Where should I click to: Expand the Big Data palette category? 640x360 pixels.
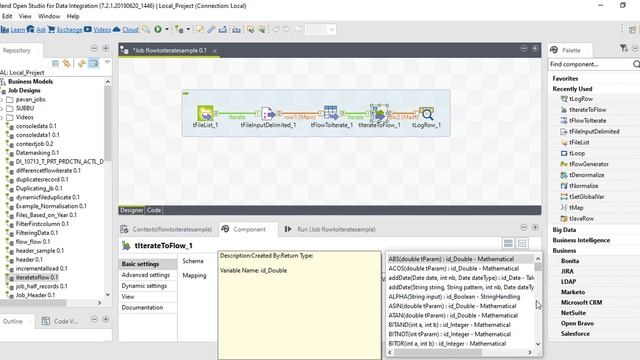click(x=564, y=230)
